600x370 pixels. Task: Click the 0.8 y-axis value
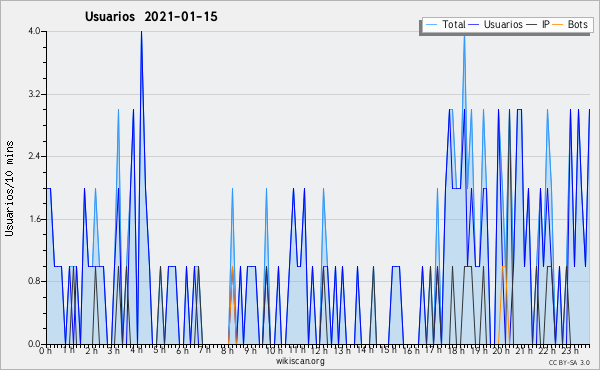coord(34,281)
